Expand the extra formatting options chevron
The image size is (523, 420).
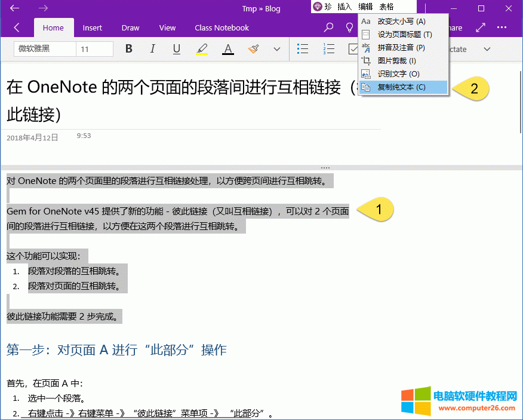pos(276,49)
